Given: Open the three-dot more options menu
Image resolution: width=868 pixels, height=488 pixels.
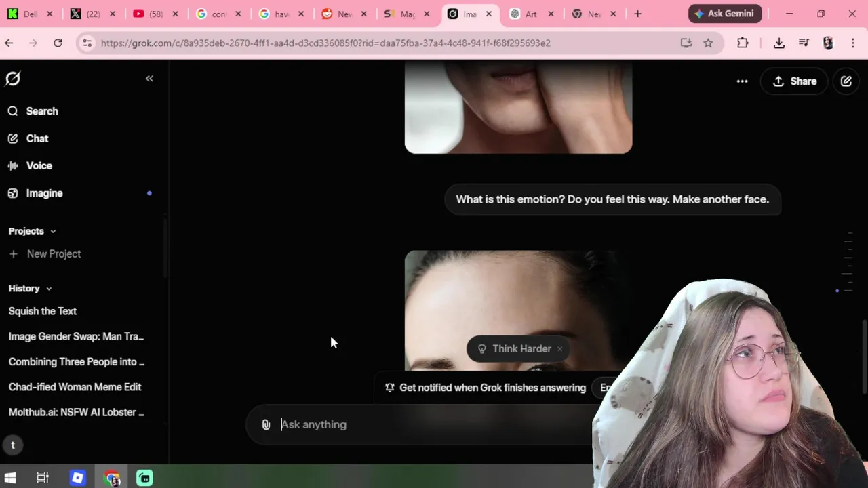Looking at the screenshot, I should [742, 81].
